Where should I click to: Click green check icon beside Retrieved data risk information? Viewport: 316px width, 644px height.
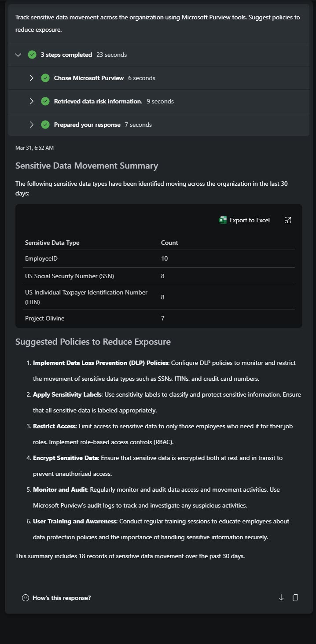click(45, 101)
